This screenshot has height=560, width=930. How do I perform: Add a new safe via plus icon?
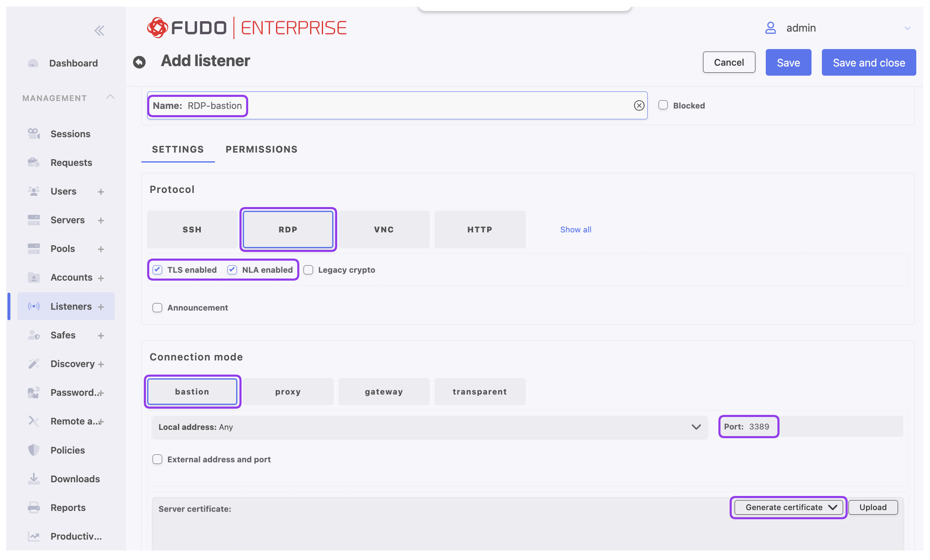pyautogui.click(x=101, y=336)
